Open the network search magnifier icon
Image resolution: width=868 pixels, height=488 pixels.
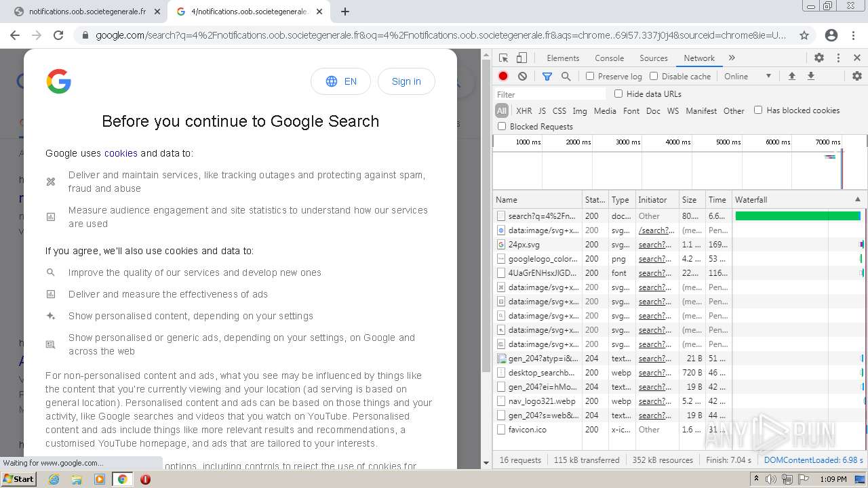point(566,77)
